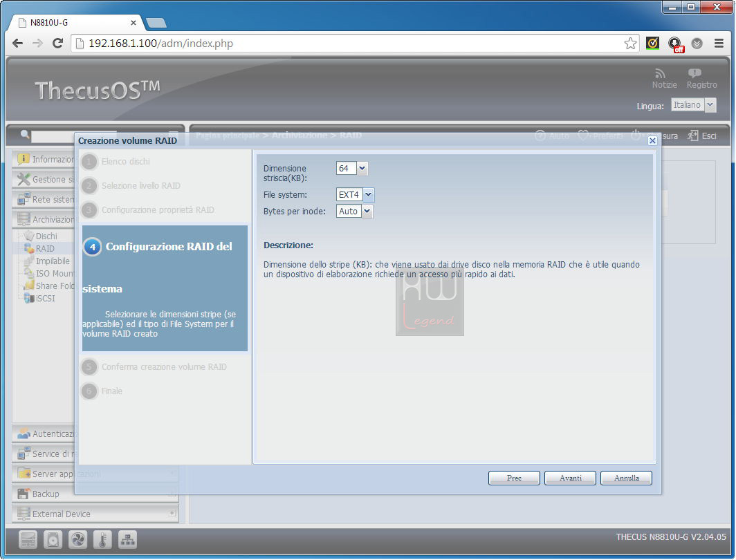
Task: Expand the Backup sidebar section
Action: (95, 494)
